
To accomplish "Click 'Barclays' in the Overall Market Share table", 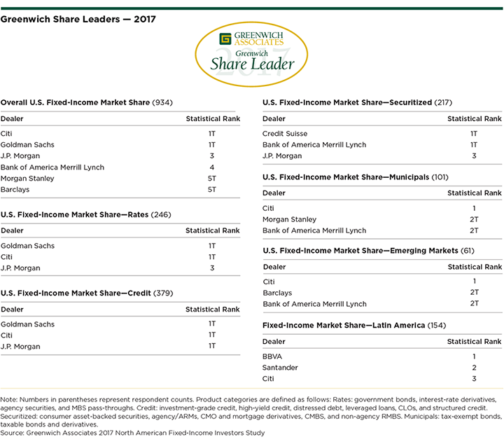I will click(x=15, y=190).
